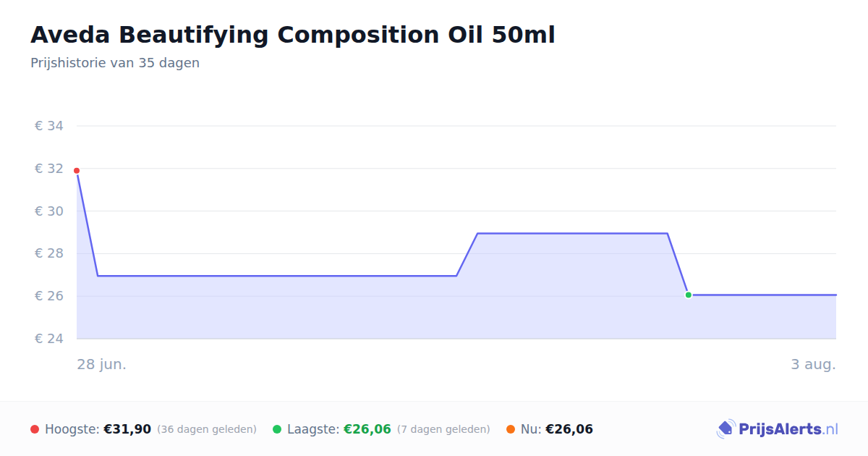The image size is (868, 456).
Task: Click the PrijsAlerts tag logo icon
Action: (726, 429)
